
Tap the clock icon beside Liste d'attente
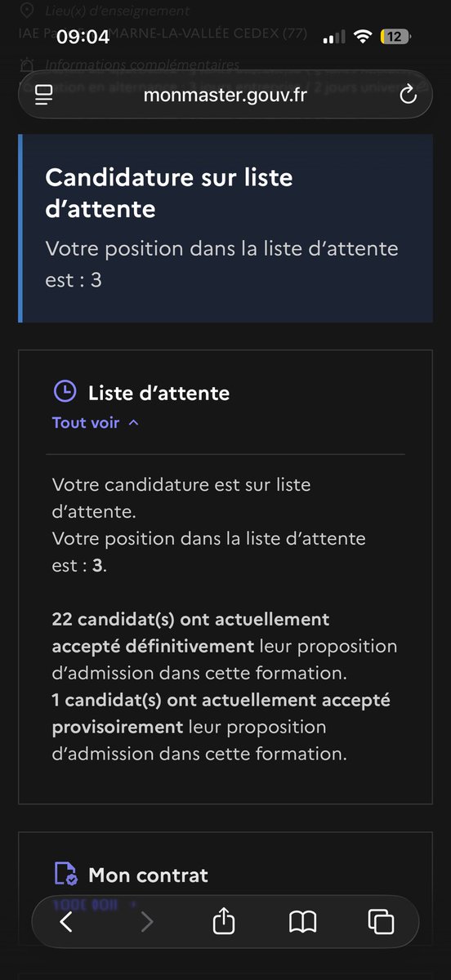pos(65,392)
